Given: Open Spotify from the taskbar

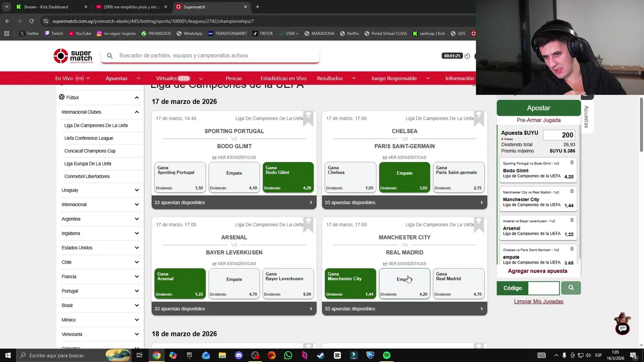Looking at the screenshot, I should [386, 355].
